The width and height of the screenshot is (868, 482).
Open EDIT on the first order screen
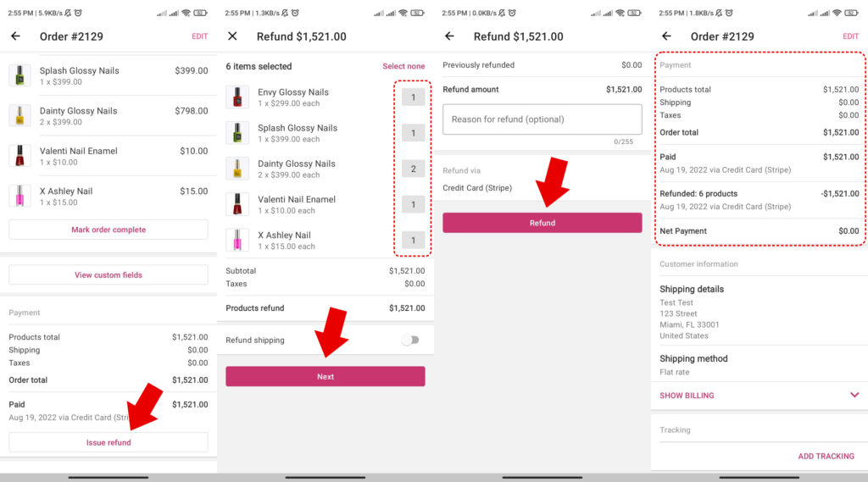pyautogui.click(x=199, y=36)
